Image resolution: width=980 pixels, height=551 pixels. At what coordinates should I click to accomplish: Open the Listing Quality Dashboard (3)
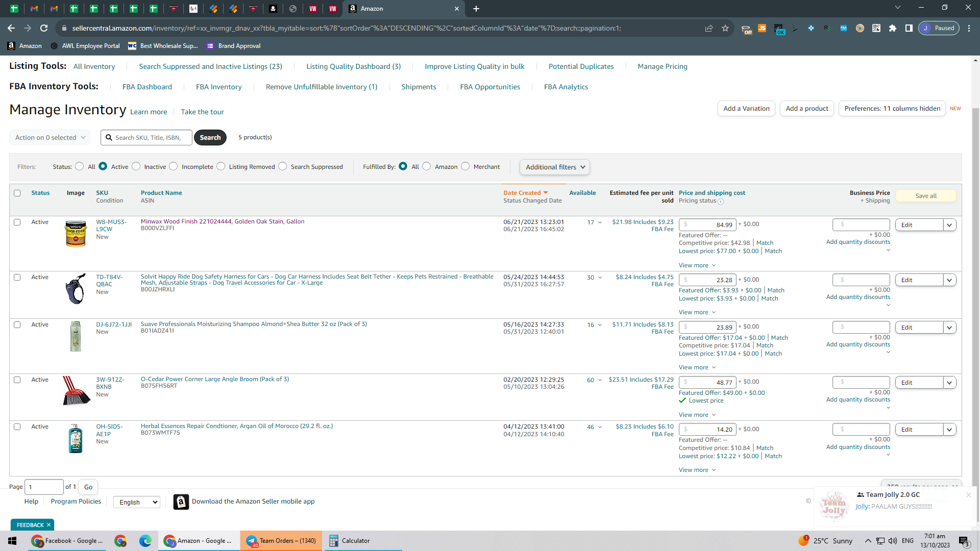tap(354, 67)
